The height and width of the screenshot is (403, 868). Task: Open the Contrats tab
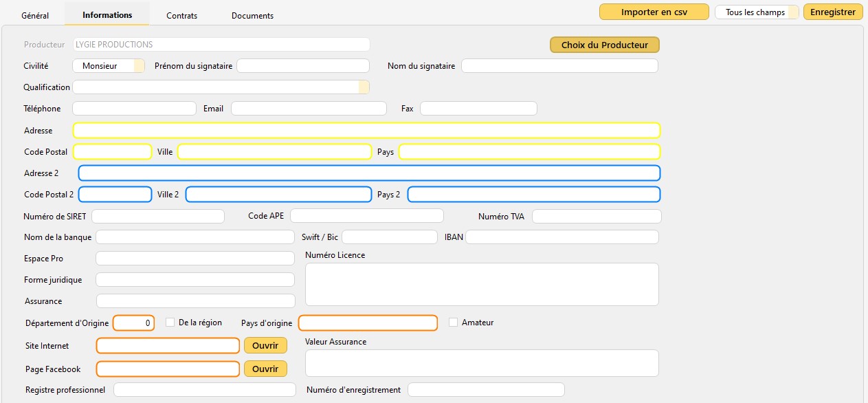(x=181, y=15)
